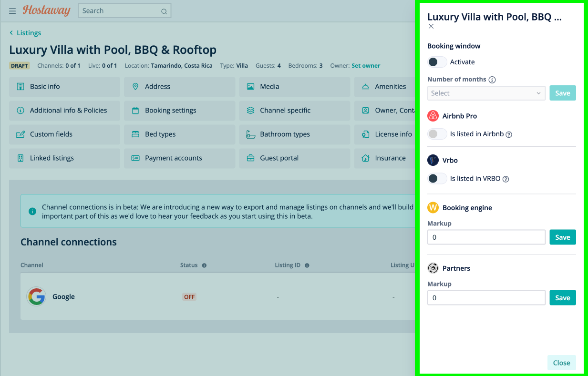Image resolution: width=588 pixels, height=376 pixels.
Task: Open the License info tab
Action: tap(384, 134)
